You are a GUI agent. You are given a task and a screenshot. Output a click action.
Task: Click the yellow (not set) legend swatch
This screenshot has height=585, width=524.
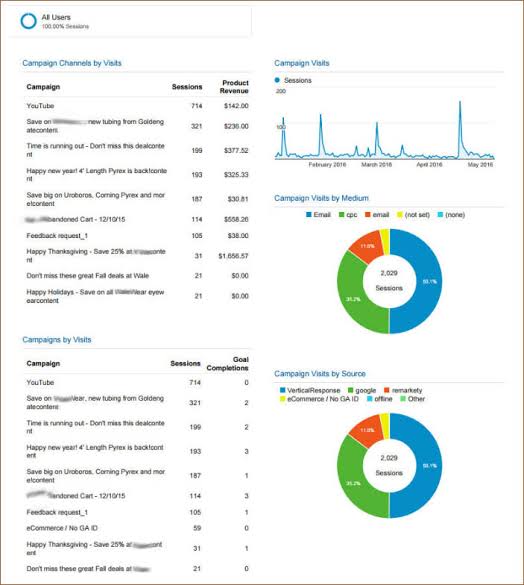click(400, 215)
